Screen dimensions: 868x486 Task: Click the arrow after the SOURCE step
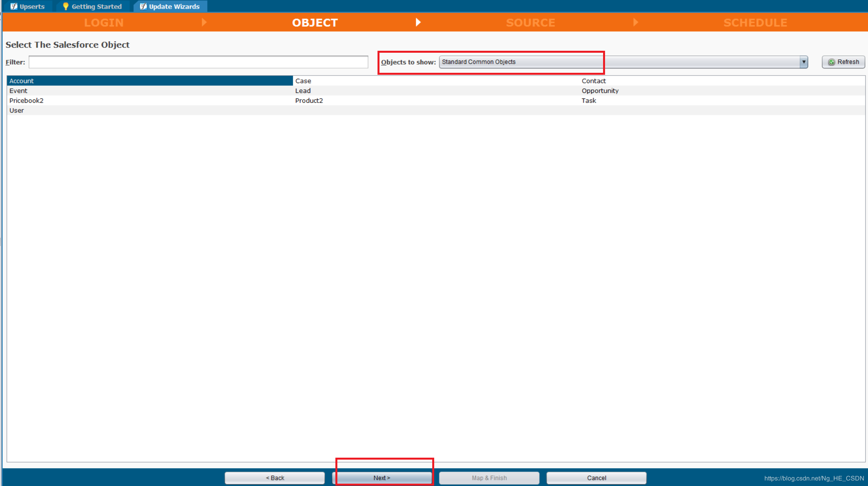tap(635, 22)
